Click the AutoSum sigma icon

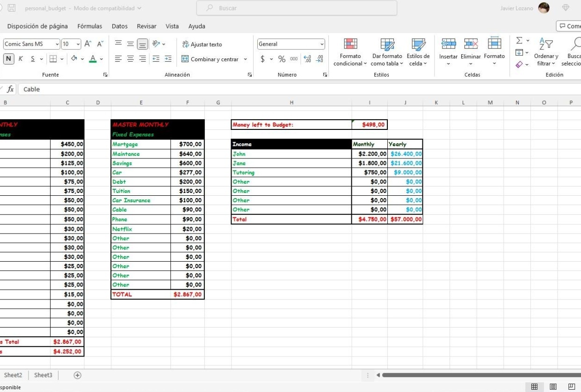519,41
